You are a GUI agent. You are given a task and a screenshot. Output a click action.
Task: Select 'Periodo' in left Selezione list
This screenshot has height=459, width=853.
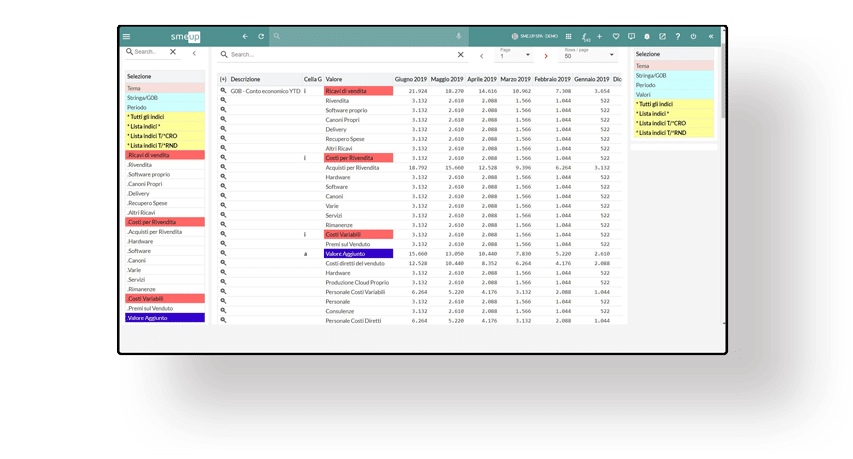137,107
